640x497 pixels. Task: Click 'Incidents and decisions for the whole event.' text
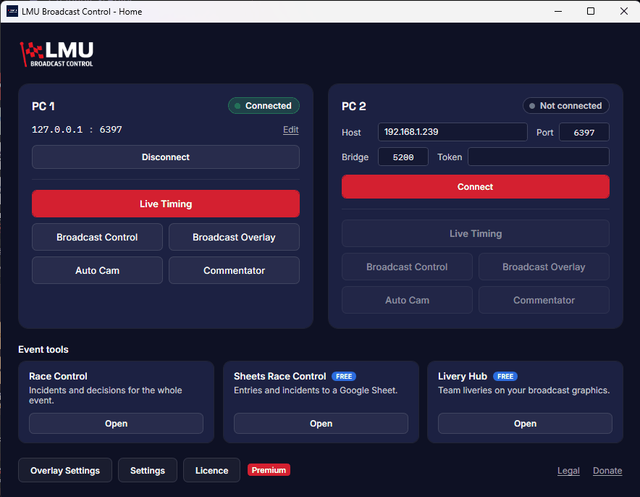pyautogui.click(x=105, y=395)
